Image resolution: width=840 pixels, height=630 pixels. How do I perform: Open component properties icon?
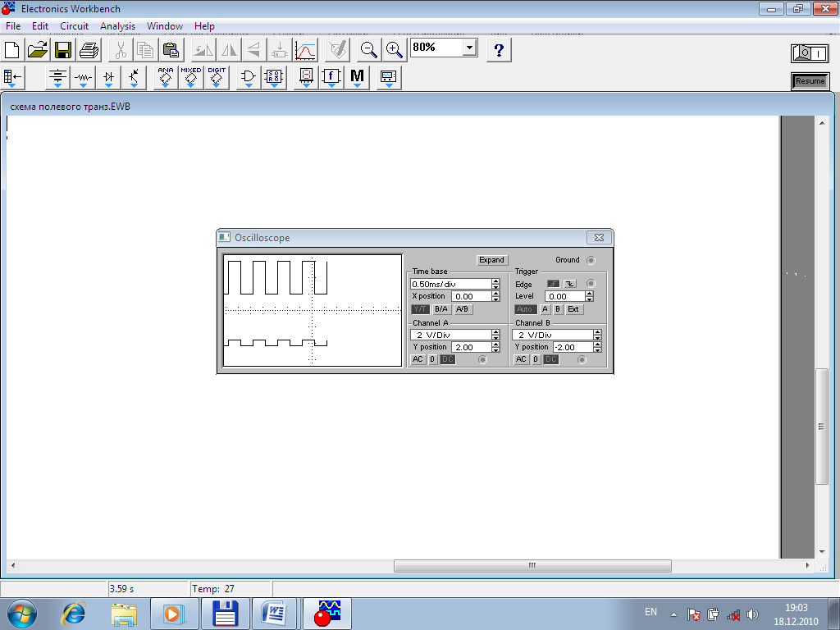click(339, 50)
